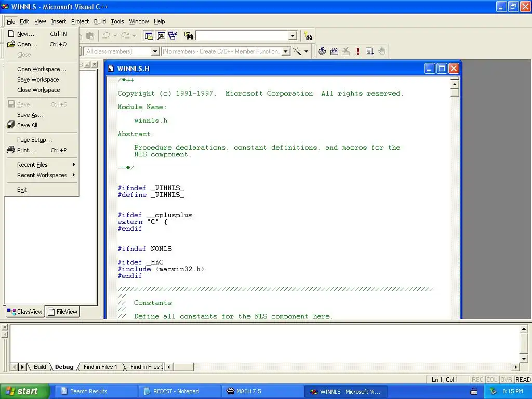
Task: Select Save All menu entry
Action: (x=42, y=125)
